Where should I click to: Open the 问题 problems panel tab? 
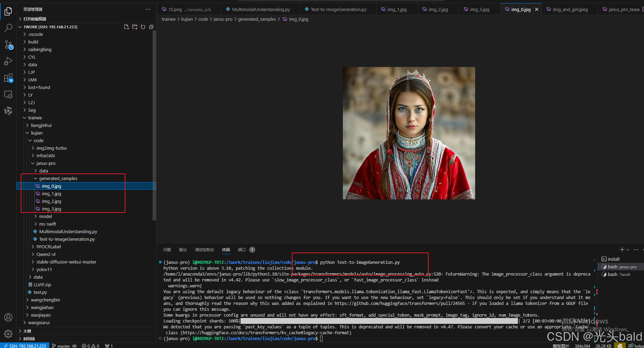(x=167, y=250)
